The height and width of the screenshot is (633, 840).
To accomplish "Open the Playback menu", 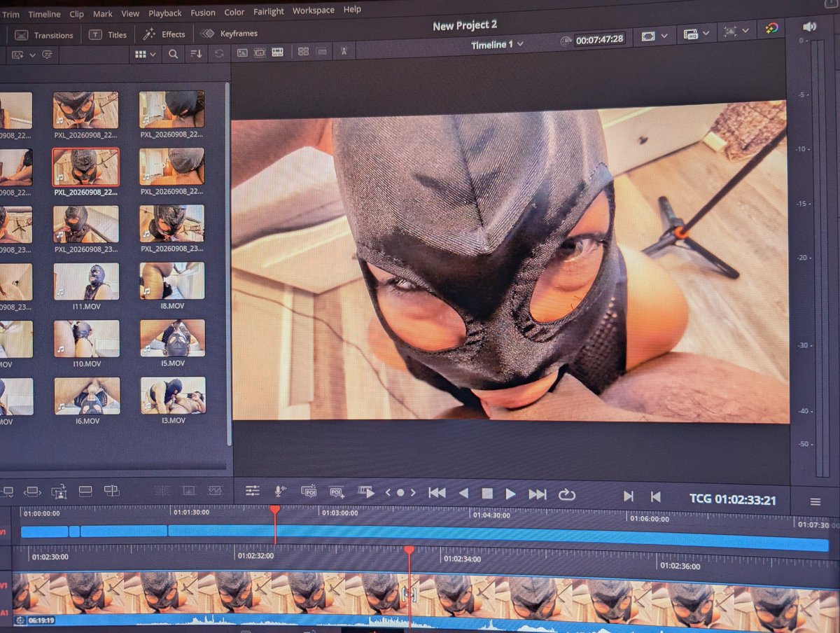I will tap(164, 13).
